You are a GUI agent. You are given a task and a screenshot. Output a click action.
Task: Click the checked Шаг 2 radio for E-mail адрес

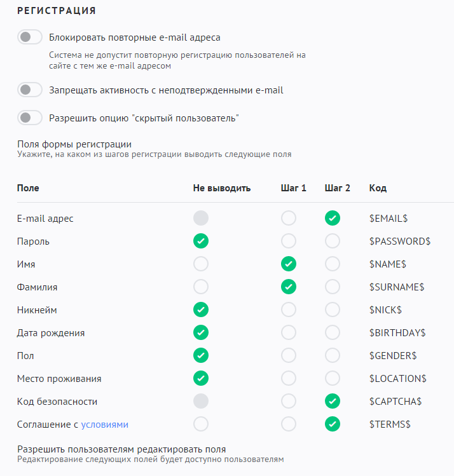(x=332, y=219)
